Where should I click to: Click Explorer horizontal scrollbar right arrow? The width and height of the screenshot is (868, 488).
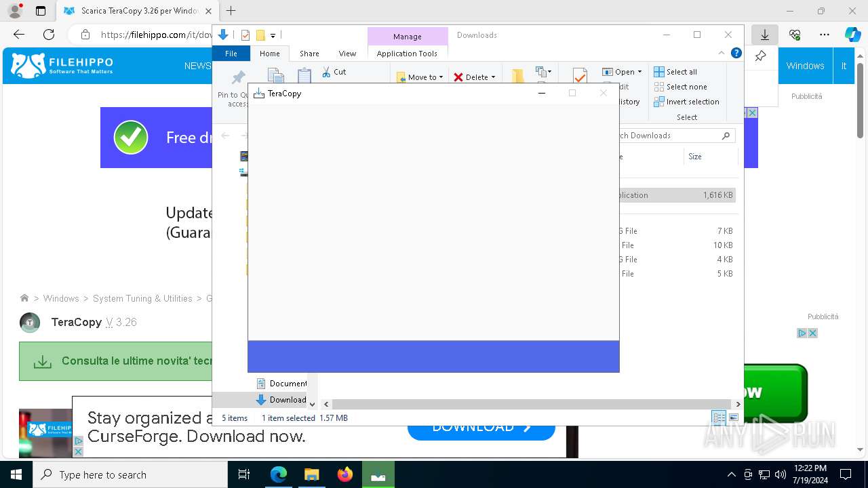(738, 404)
